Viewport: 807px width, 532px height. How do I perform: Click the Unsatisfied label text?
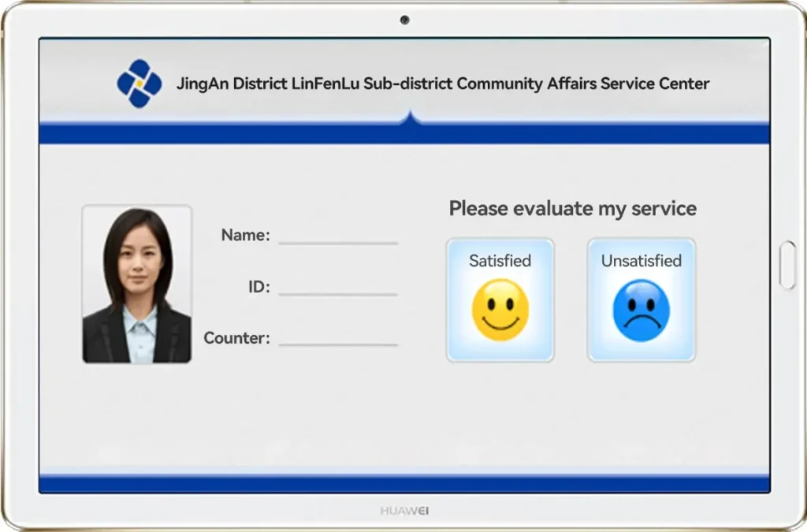tap(641, 261)
